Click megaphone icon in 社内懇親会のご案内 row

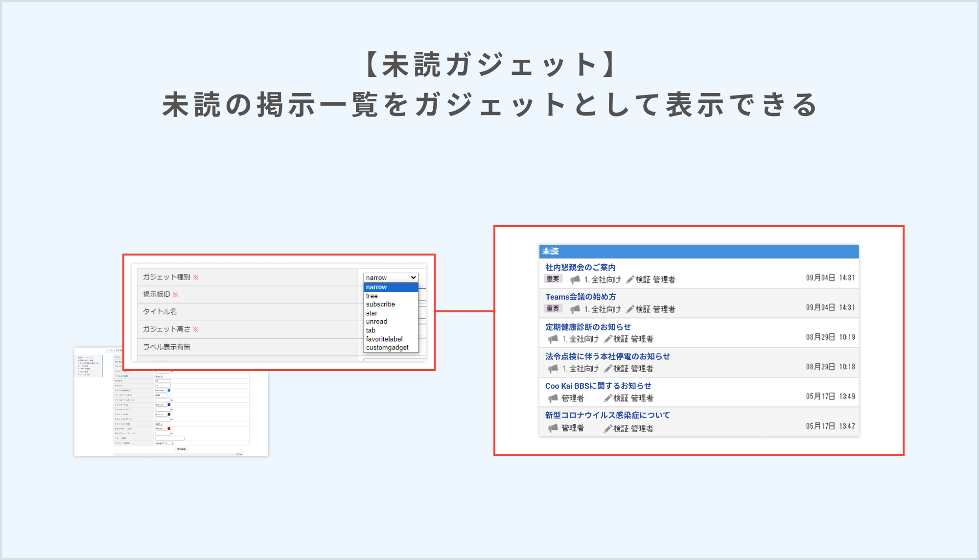click(575, 280)
